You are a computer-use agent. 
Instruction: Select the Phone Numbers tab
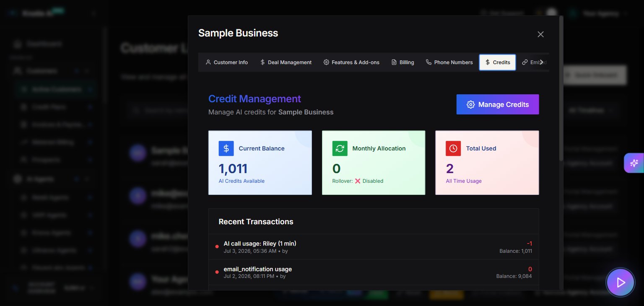tap(449, 62)
